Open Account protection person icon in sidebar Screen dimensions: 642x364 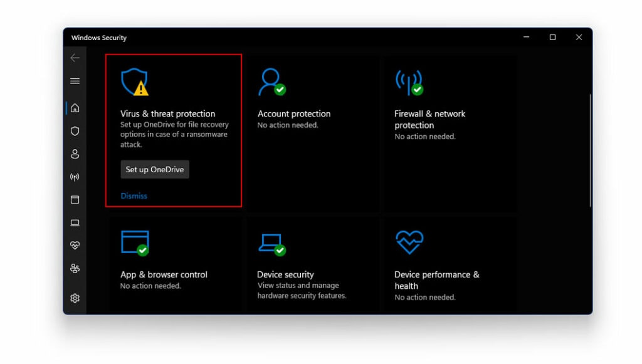pyautogui.click(x=75, y=153)
